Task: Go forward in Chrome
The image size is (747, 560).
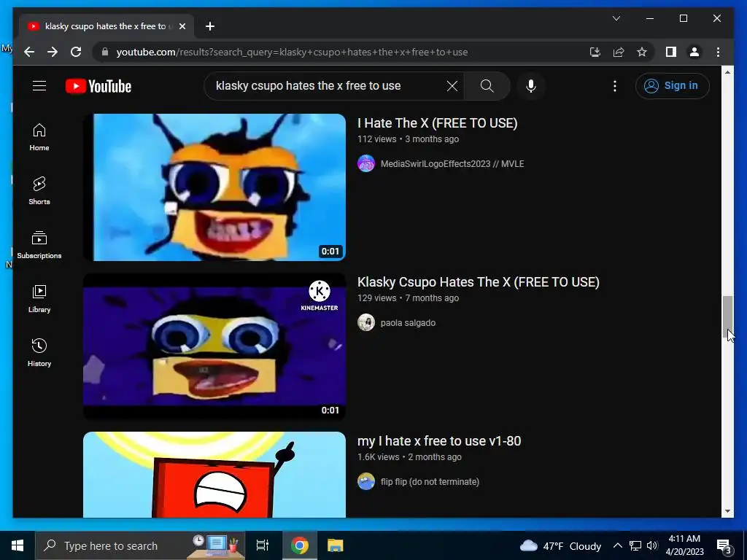Action: (53, 52)
